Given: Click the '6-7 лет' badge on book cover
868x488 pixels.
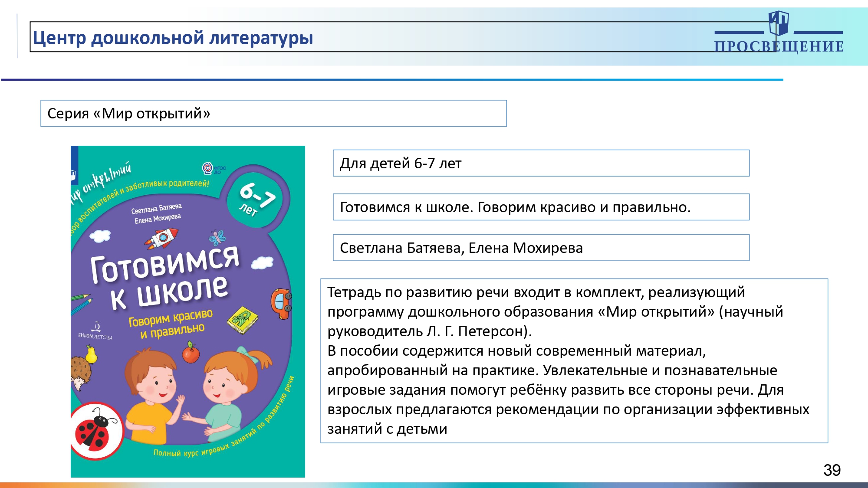Looking at the screenshot, I should [x=257, y=199].
